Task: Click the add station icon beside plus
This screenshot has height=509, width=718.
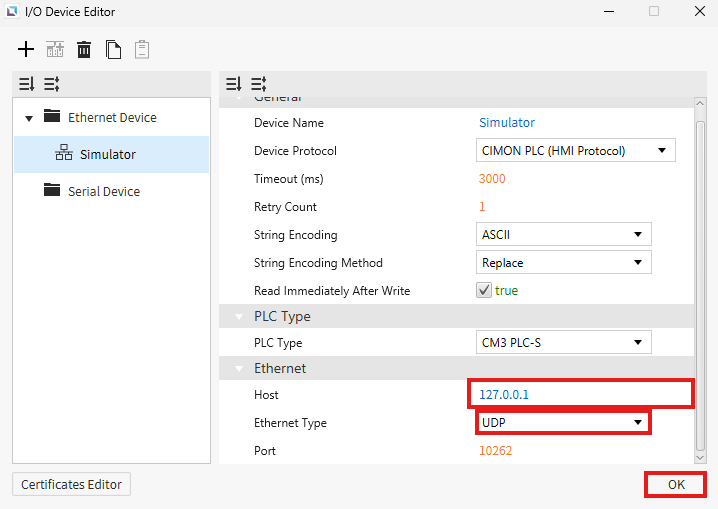Action: 55,49
